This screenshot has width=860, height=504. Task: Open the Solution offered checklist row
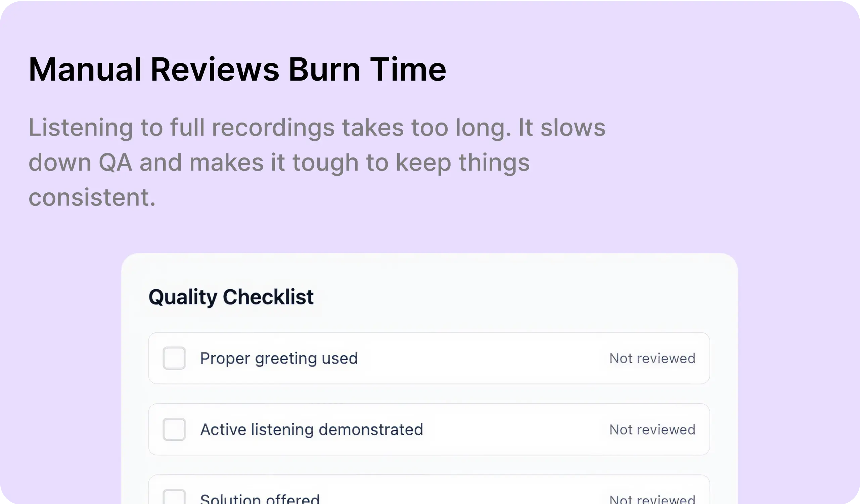click(429, 489)
